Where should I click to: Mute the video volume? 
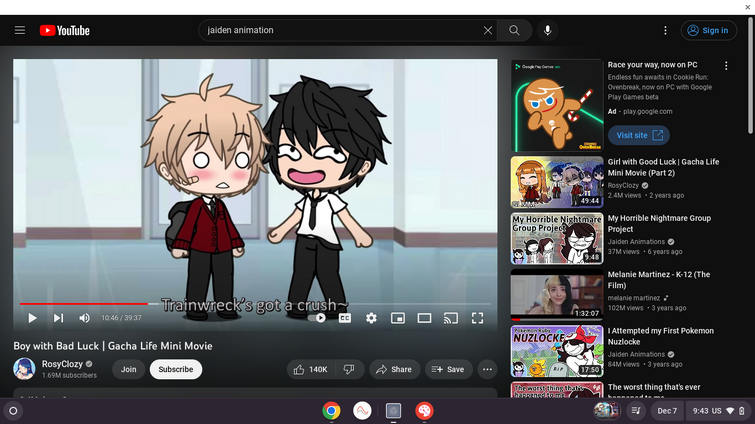tap(84, 318)
